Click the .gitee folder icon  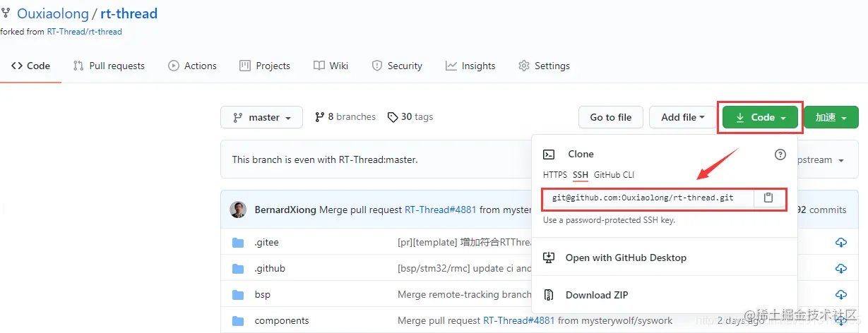pyautogui.click(x=238, y=242)
